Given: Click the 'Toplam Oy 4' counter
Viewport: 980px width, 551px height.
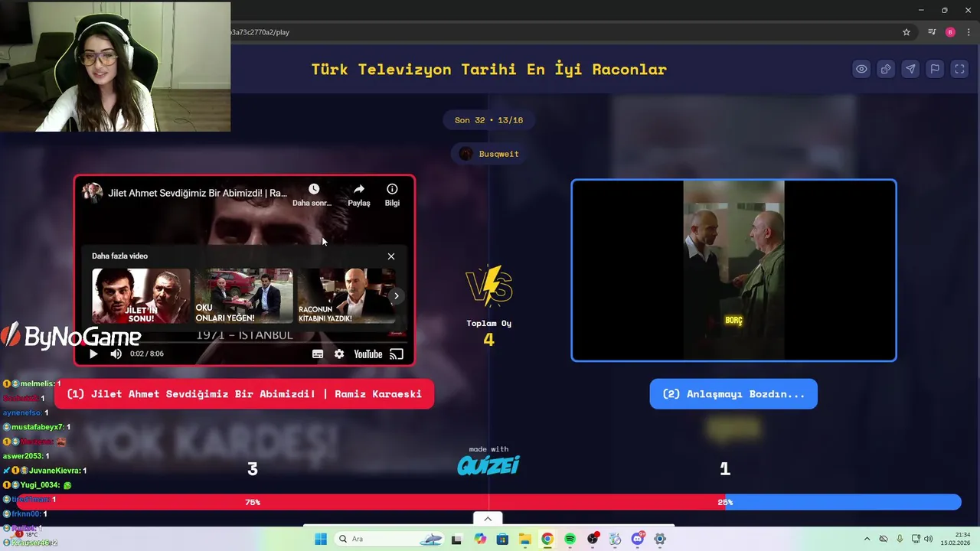Looking at the screenshot, I should pyautogui.click(x=488, y=333).
